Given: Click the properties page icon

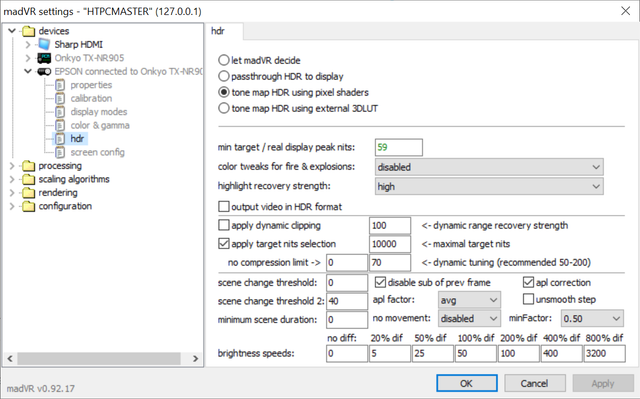Looking at the screenshot, I should pyautogui.click(x=60, y=85).
